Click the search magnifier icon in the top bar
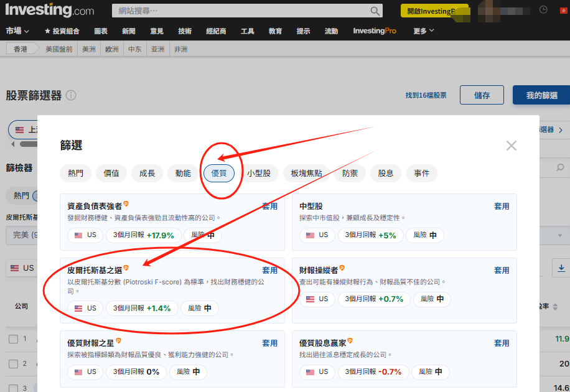This screenshot has width=570, height=392. (375, 11)
